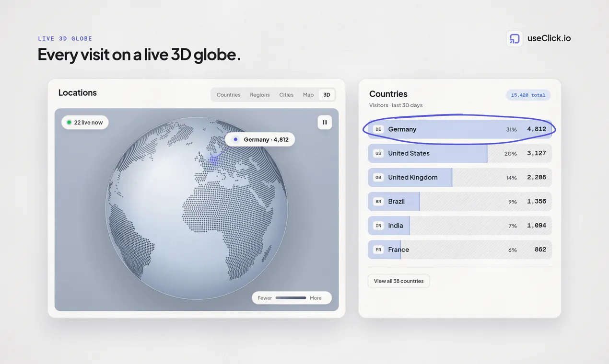Select the United States row
Viewport: 609px width, 364px height.
pyautogui.click(x=460, y=153)
